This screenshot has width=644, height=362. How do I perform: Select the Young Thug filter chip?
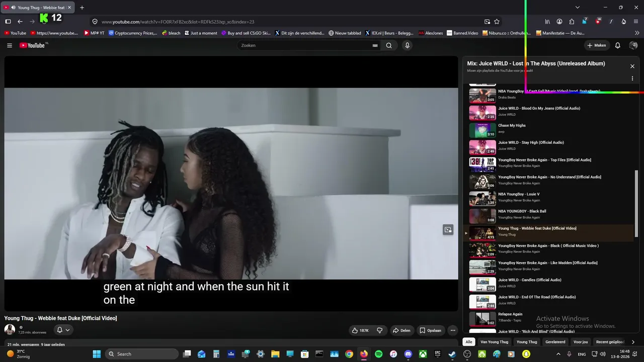(527, 342)
